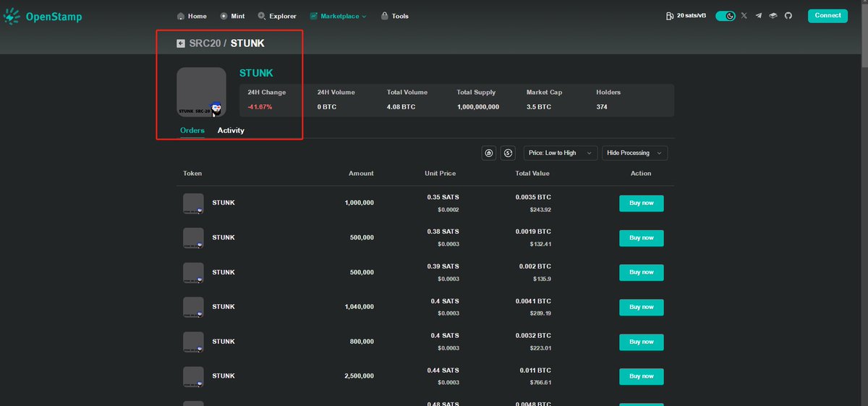Click the Explorer magnifier icon

262,16
